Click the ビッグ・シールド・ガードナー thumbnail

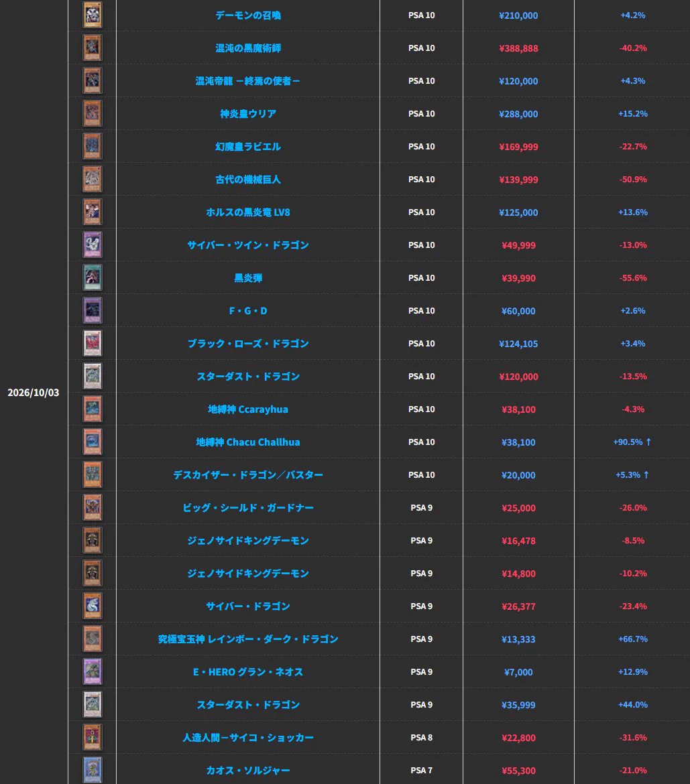(x=92, y=507)
